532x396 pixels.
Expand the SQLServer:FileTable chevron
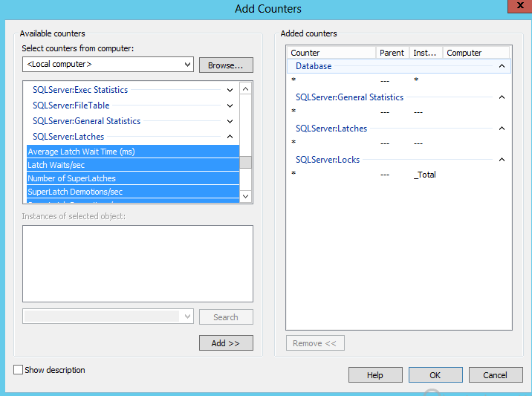[230, 106]
